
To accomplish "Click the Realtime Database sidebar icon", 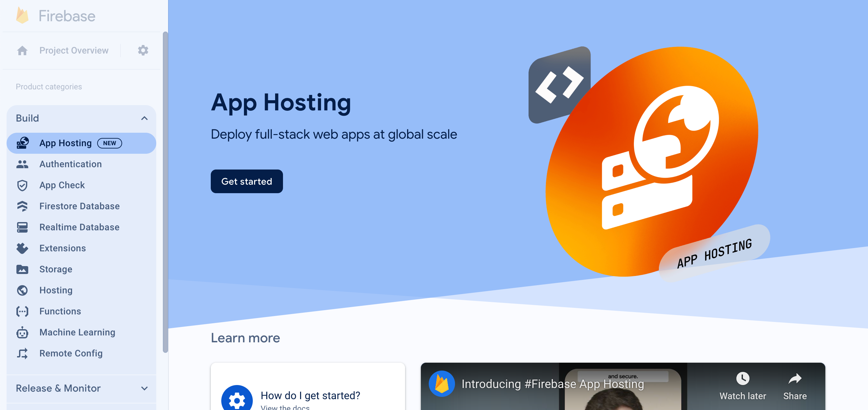I will 22,227.
